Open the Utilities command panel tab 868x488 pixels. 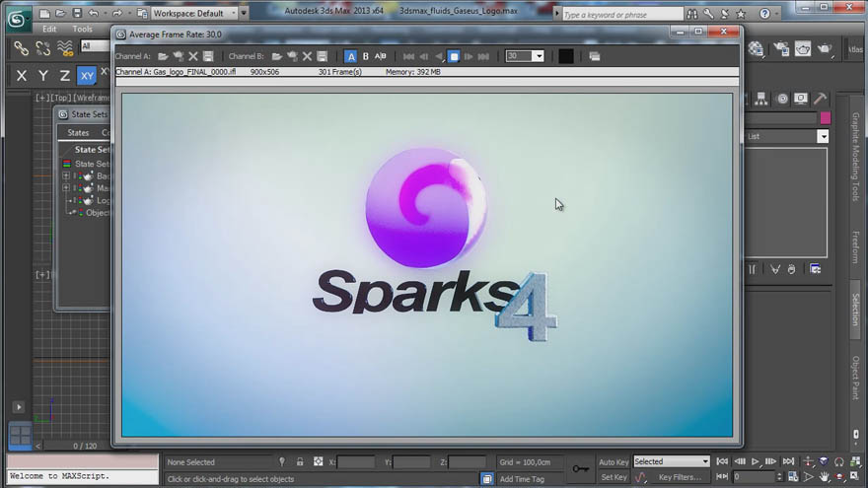(821, 99)
